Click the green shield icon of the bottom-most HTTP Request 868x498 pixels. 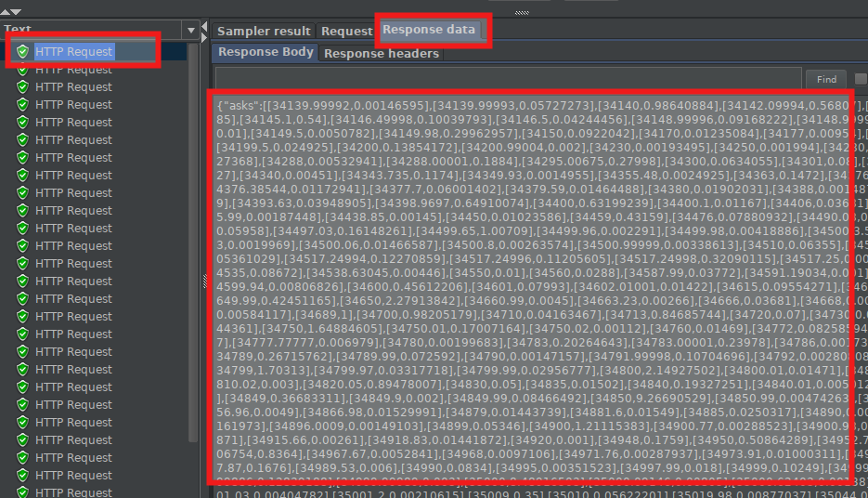[22, 491]
